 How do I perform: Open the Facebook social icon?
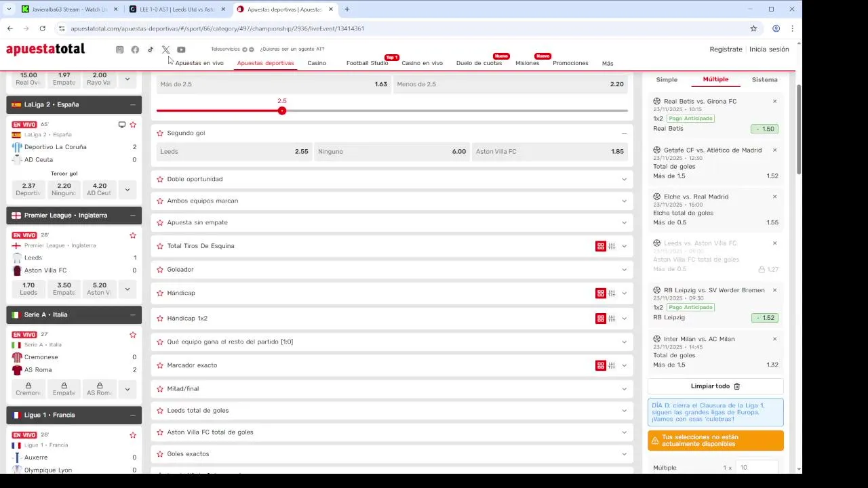pyautogui.click(x=135, y=49)
